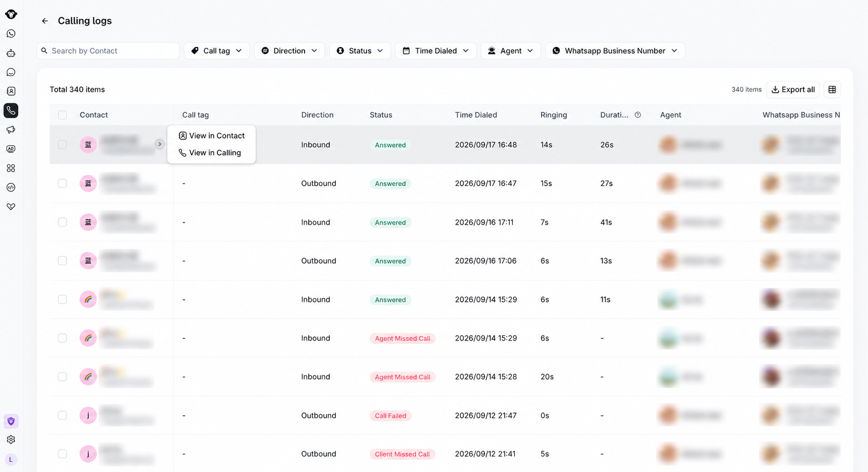Open the Whatsapp Business Number filter dropdown
Image resolution: width=868 pixels, height=472 pixels.
pyautogui.click(x=615, y=51)
